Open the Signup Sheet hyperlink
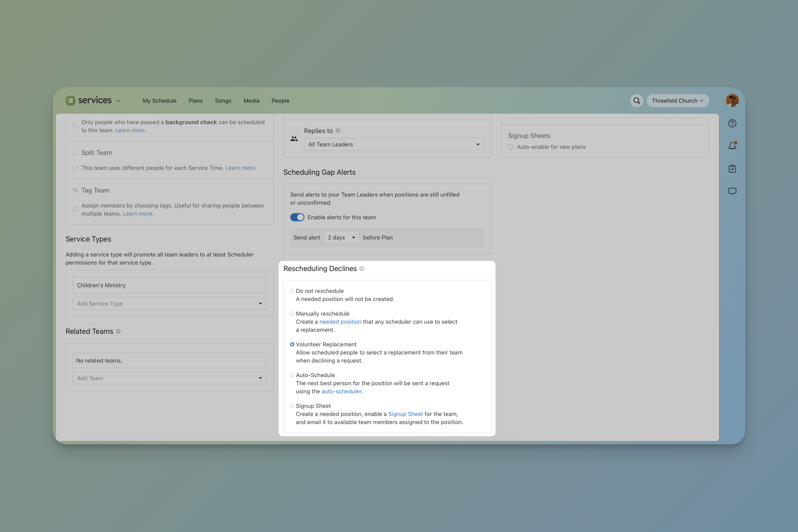The image size is (798, 532). (x=405, y=414)
